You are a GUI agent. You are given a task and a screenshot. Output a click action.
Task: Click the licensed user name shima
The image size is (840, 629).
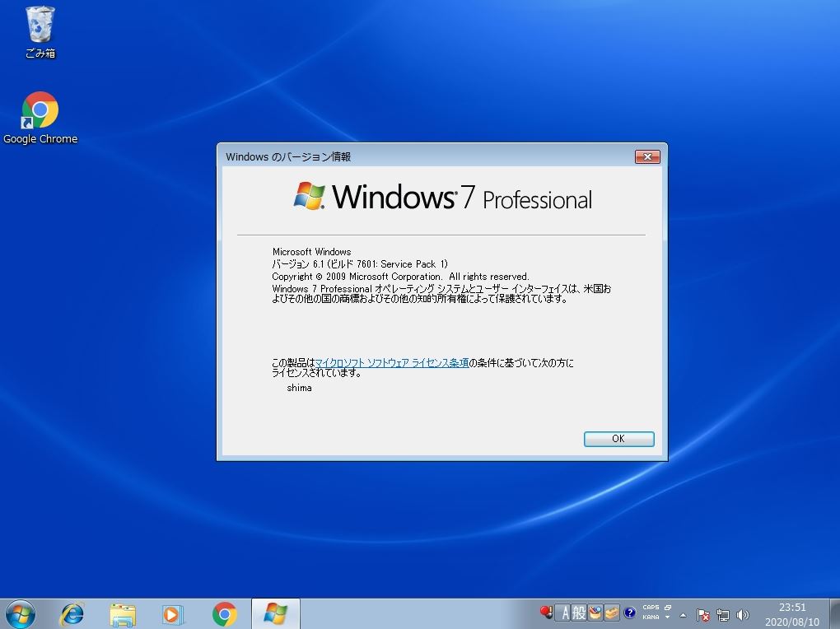pyautogui.click(x=299, y=388)
